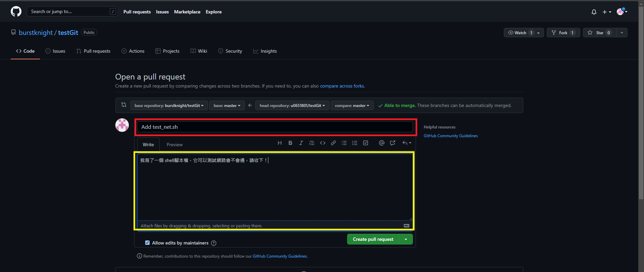
Task: Insert a bulleted list
Action: (x=344, y=143)
